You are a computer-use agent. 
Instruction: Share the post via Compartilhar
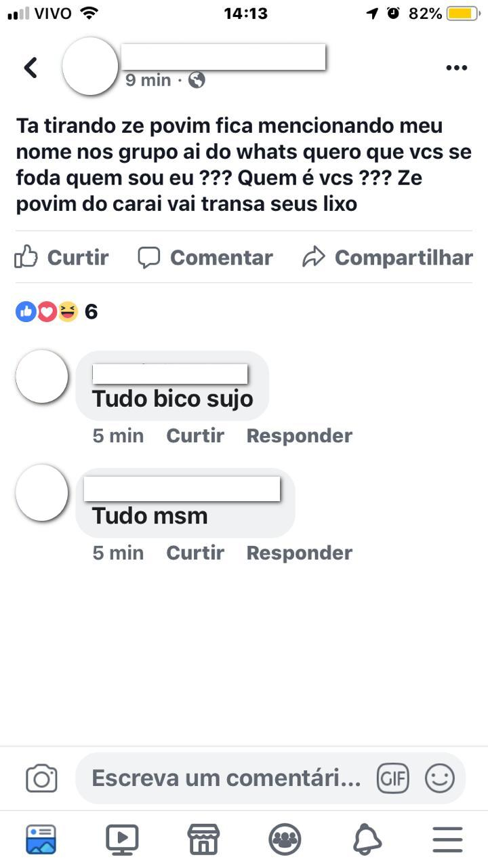tap(388, 257)
